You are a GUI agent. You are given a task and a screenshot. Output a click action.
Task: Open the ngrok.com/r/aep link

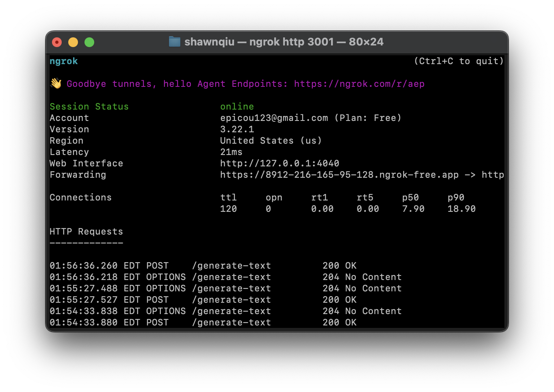pos(359,84)
